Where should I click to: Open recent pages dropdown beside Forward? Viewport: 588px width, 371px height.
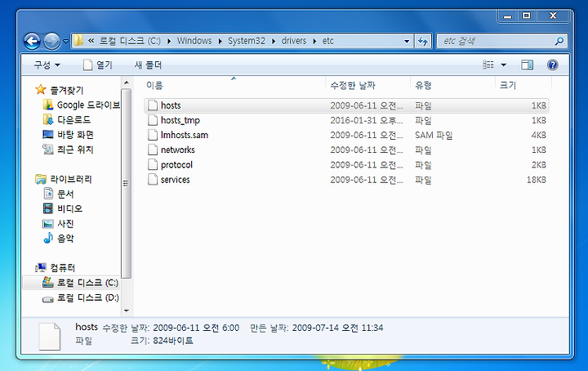65,41
